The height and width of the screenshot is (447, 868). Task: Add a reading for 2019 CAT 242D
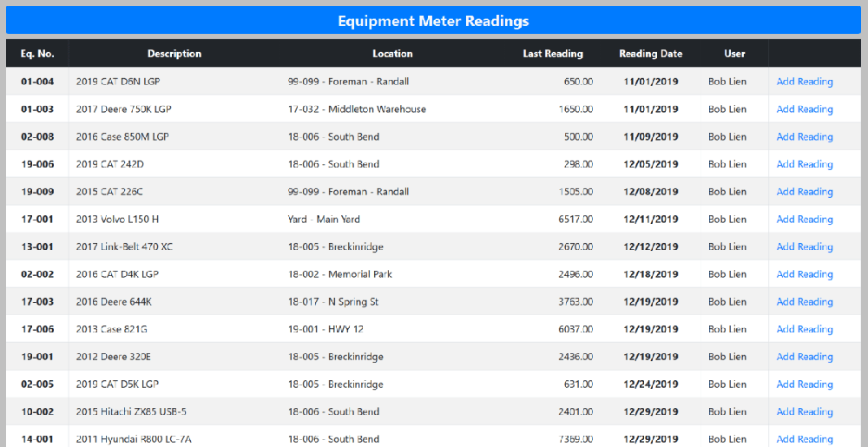[805, 164]
